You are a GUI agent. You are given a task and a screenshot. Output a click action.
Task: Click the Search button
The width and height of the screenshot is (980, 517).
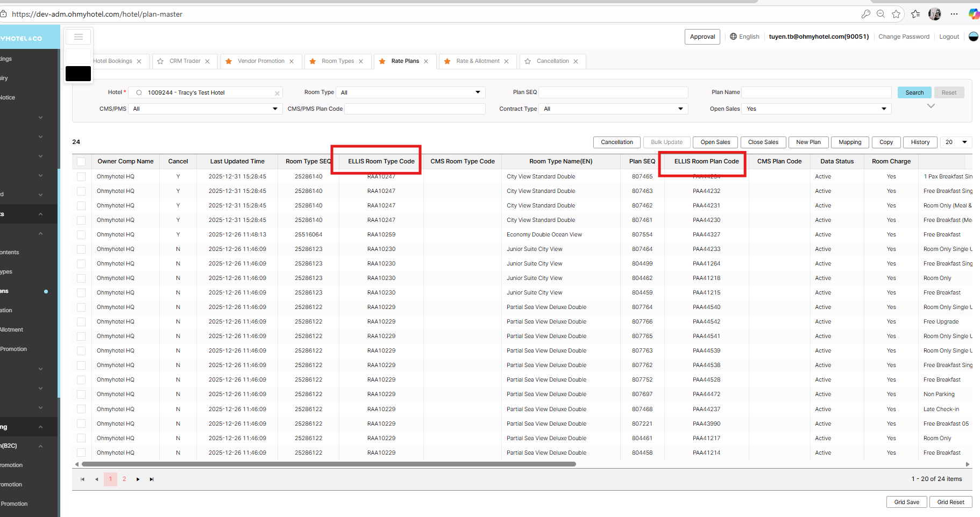914,92
